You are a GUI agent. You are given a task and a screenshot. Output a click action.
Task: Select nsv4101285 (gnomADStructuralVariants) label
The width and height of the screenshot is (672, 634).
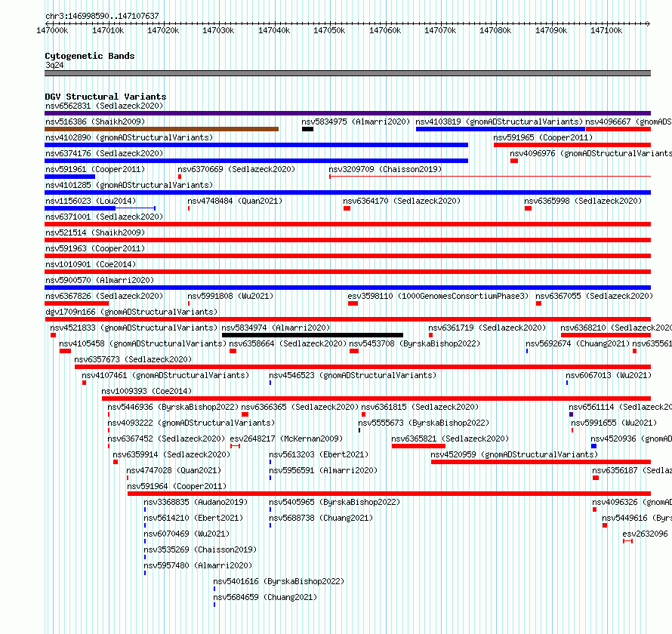[x=129, y=185]
